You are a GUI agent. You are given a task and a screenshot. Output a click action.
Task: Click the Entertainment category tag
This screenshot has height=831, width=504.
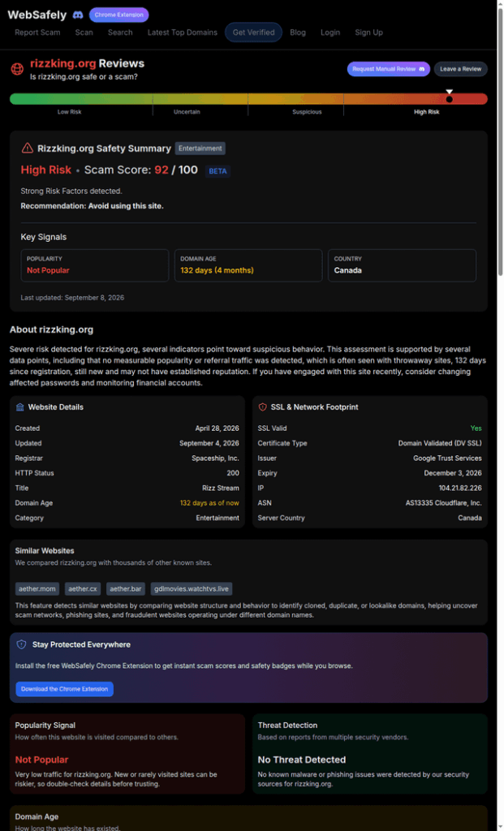coord(200,149)
